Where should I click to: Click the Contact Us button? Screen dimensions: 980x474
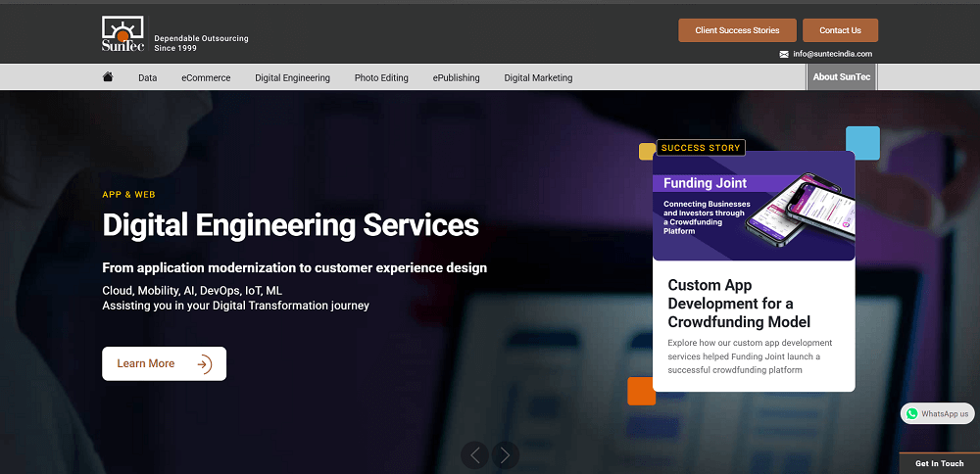coord(840,30)
